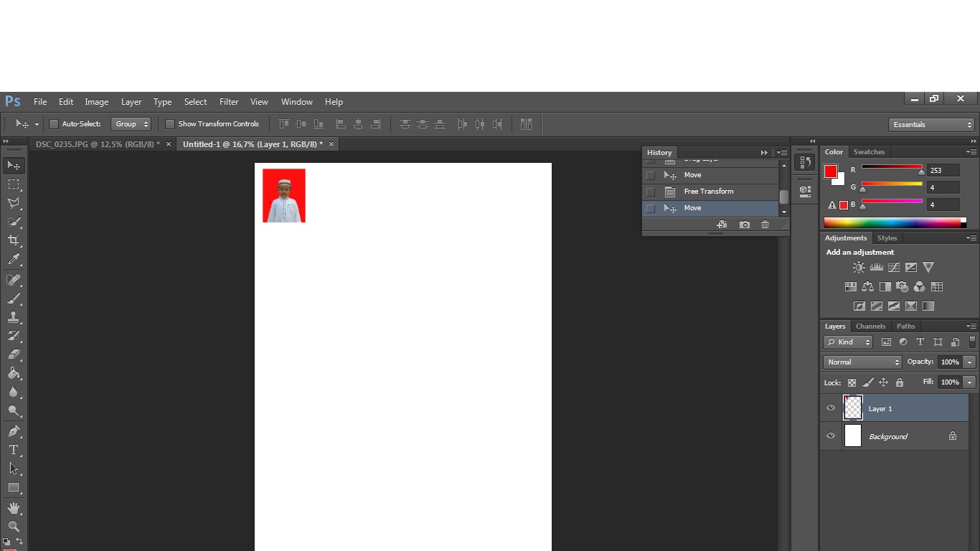Screen dimensions: 980x551
Task: Toggle lock position in Layers panel
Action: (884, 383)
